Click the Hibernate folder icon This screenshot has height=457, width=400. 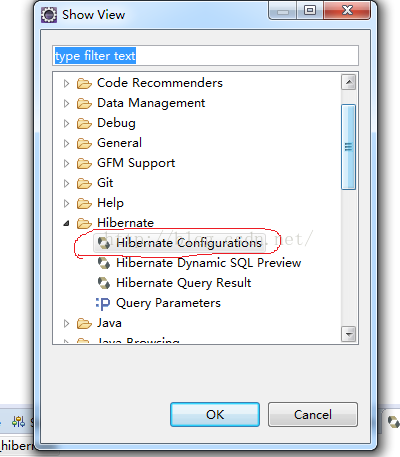tap(84, 223)
